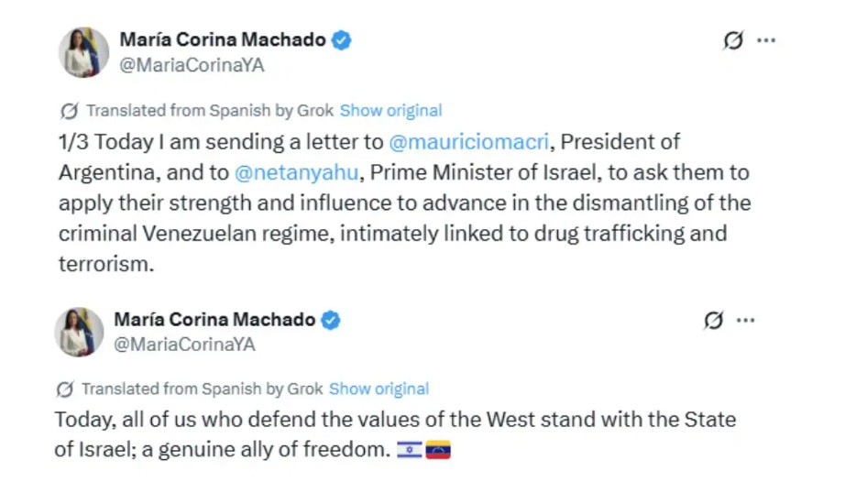Click the translation icon on the Israel tweet
The image size is (867, 504).
pos(64,389)
